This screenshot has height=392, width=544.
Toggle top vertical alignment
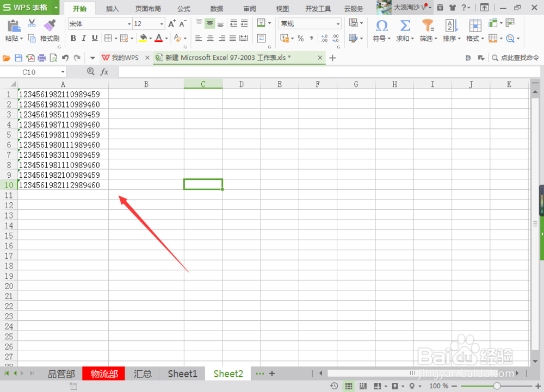[199, 23]
